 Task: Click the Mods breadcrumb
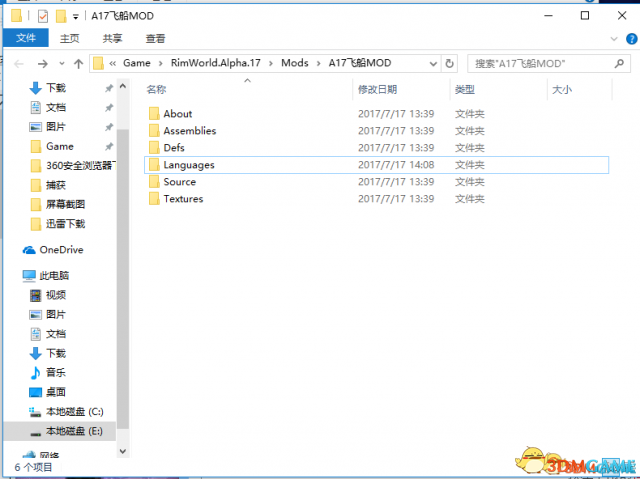point(295,63)
